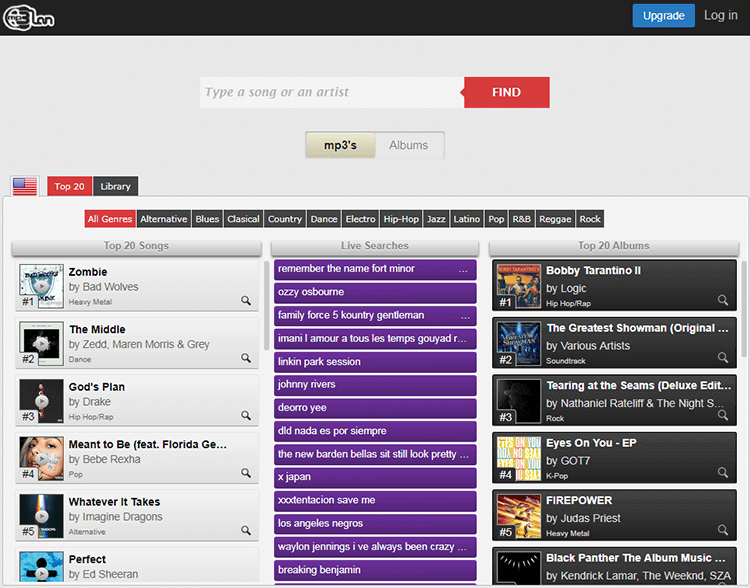750x588 pixels.
Task: Click magnifier icon on FIREPOWER album
Action: coord(723,530)
